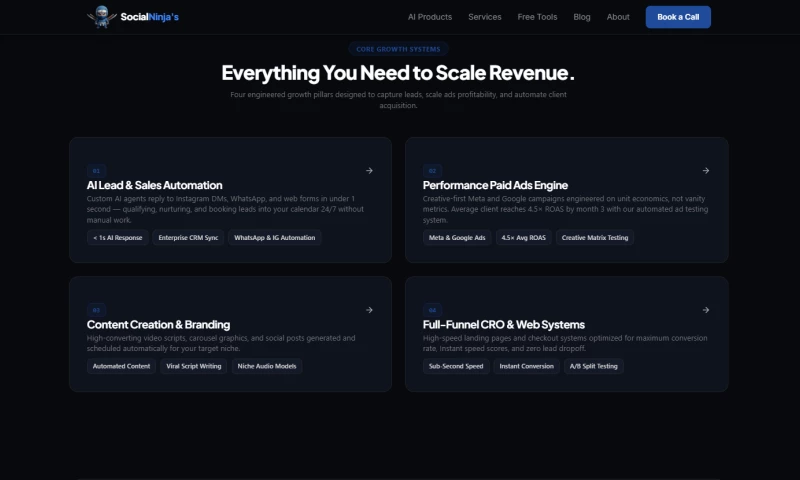Image resolution: width=800 pixels, height=480 pixels.
Task: Select the Instant Conversion tag
Action: pos(527,366)
